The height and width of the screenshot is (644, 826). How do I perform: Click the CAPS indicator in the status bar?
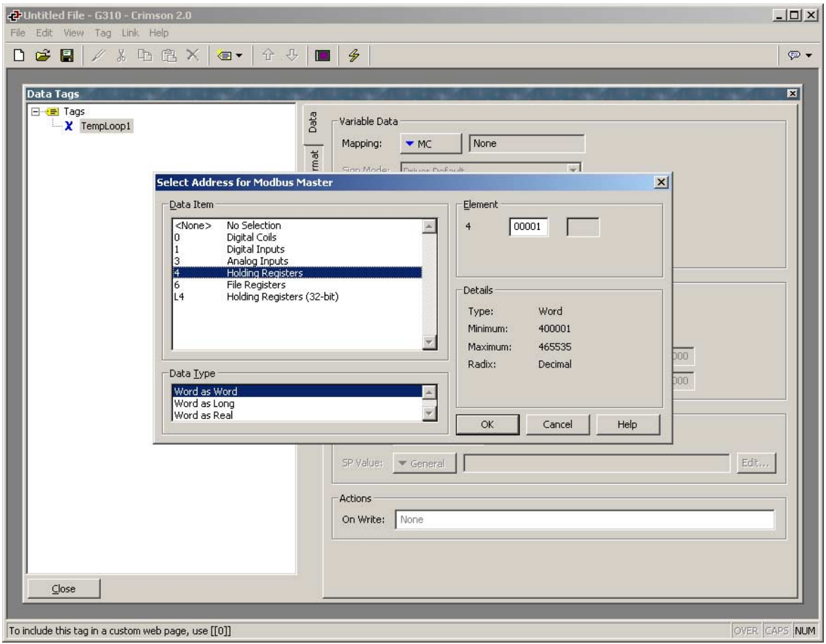click(x=777, y=631)
